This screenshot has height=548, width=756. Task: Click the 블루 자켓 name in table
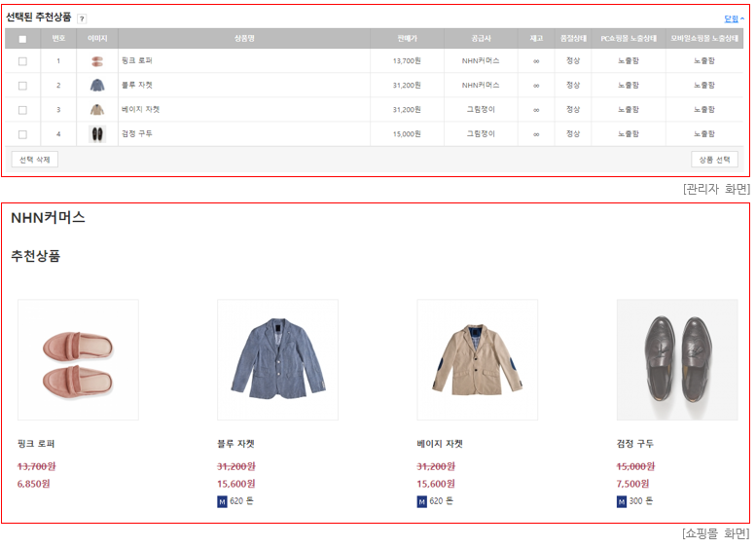[x=137, y=85]
